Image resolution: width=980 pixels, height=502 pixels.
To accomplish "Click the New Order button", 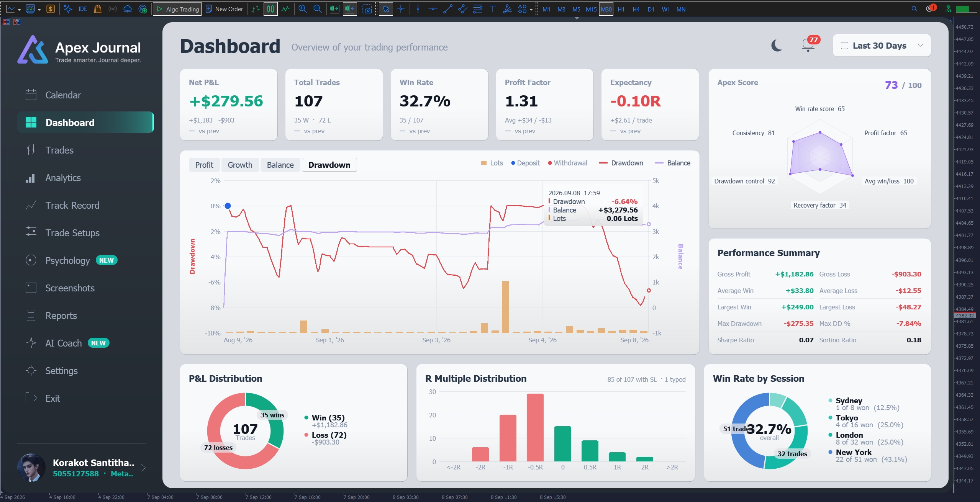I will (225, 9).
